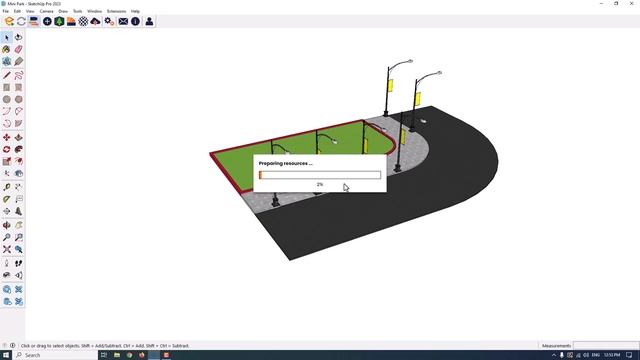
Task: Open the Windows Start menu
Action: [x=6, y=355]
